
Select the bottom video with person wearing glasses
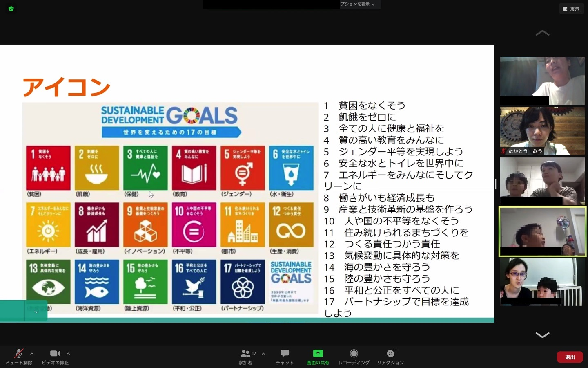tap(542, 282)
